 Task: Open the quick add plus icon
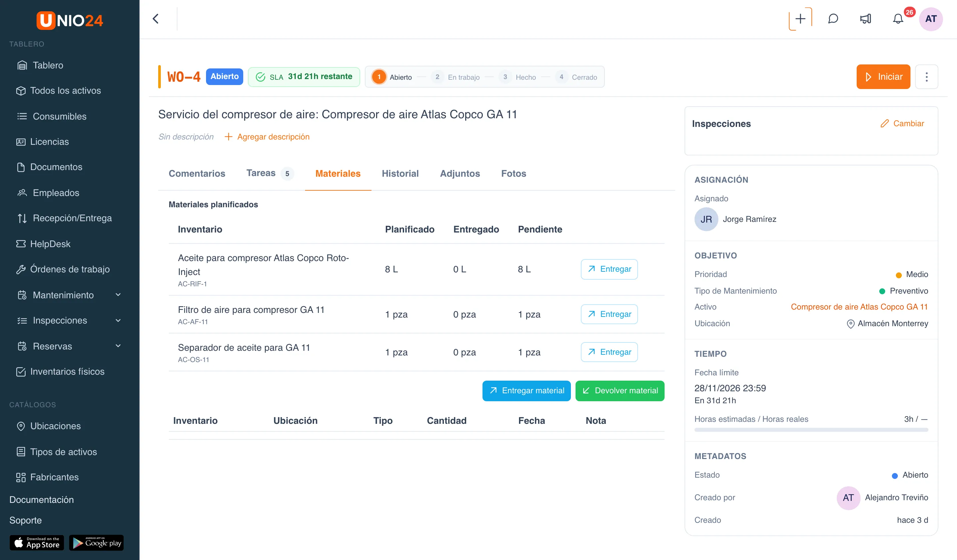pos(800,19)
